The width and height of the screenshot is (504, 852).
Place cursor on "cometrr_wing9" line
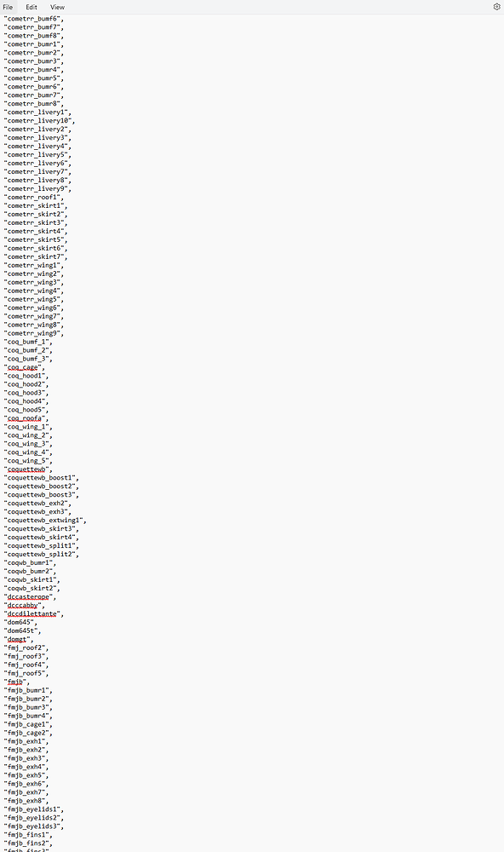click(x=34, y=333)
